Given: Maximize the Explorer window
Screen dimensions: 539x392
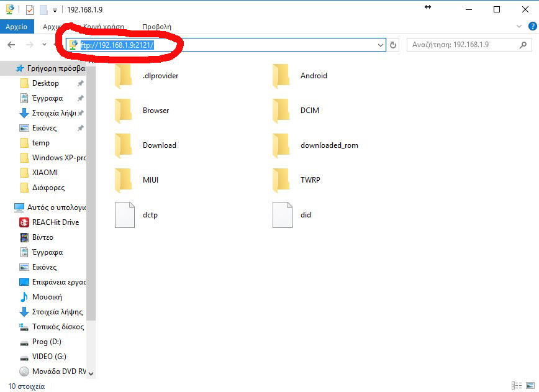Looking at the screenshot, I should (496, 9).
